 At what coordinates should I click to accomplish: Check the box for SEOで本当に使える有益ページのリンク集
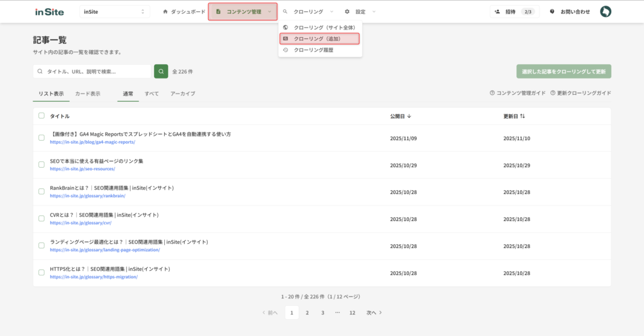(42, 165)
